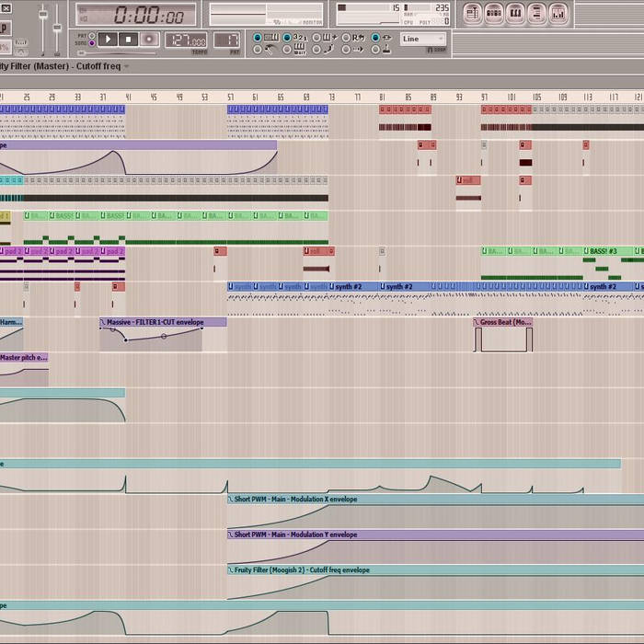
Task: Open the Piano Roll window icon
Action: [515, 14]
